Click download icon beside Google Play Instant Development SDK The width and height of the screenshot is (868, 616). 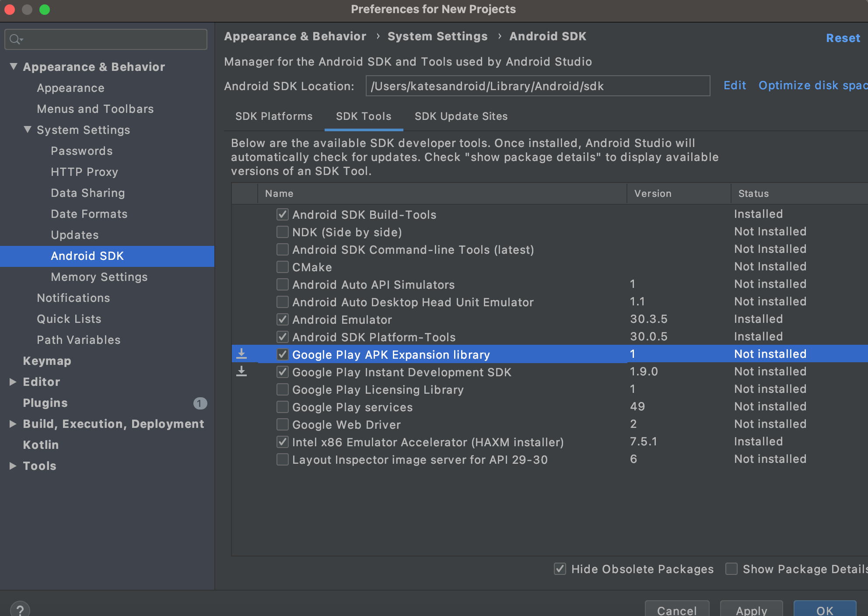pos(241,371)
